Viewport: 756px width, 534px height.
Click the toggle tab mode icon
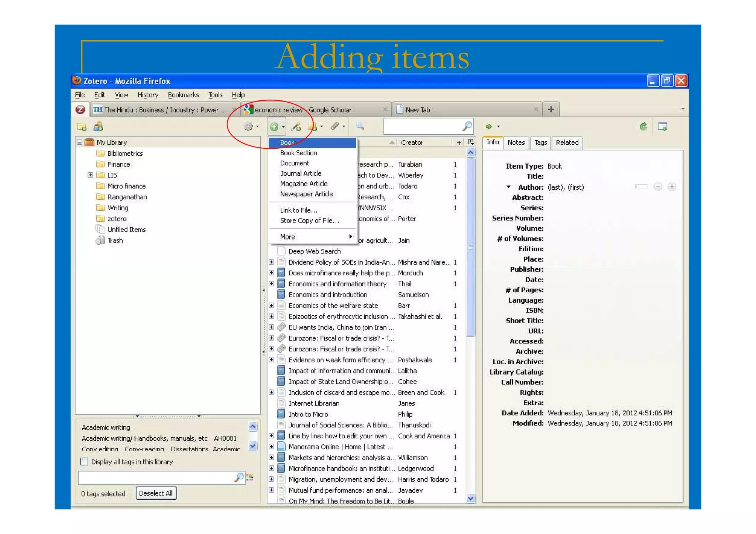[663, 127]
